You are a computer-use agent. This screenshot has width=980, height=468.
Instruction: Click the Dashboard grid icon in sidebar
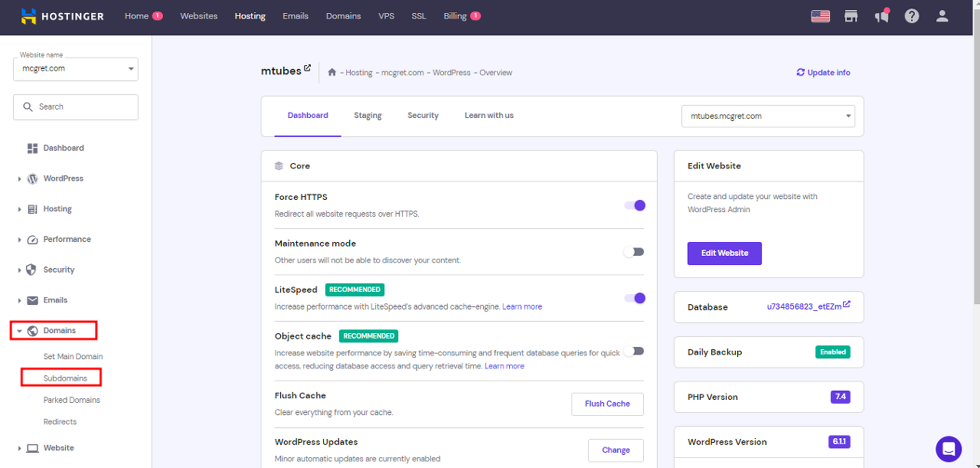click(x=32, y=148)
